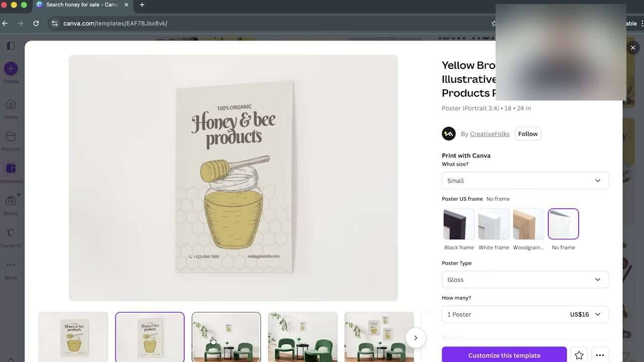Image resolution: width=644 pixels, height=362 pixels.
Task: Open the CreativeFolks profile link
Action: coord(490,134)
